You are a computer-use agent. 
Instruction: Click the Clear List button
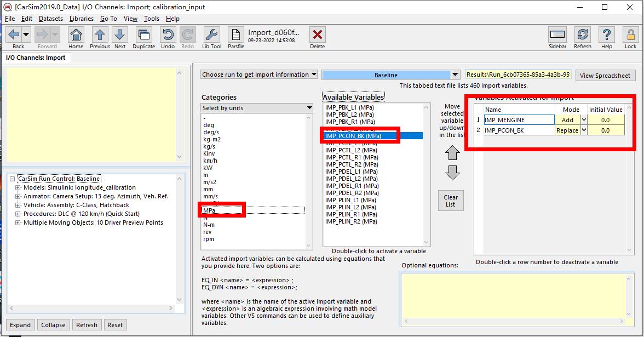pos(451,201)
